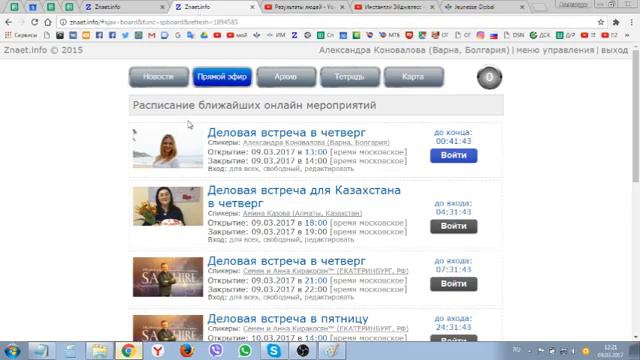The image size is (640, 360).
Task: Open Firefox from the taskbar
Action: click(187, 351)
